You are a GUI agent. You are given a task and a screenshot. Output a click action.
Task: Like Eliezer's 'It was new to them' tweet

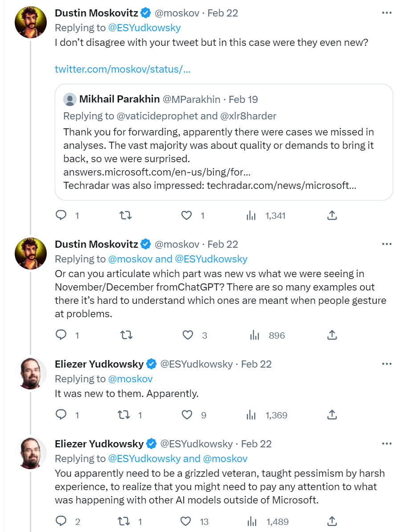[187, 415]
